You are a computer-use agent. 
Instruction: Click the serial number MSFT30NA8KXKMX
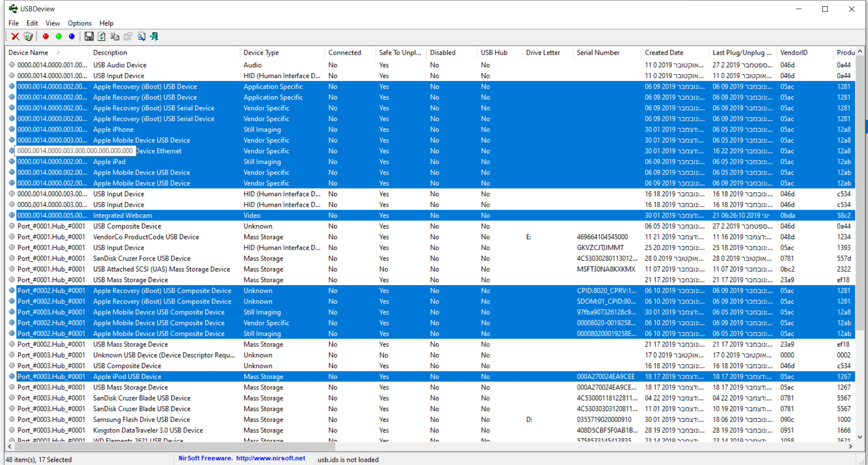(x=606, y=269)
